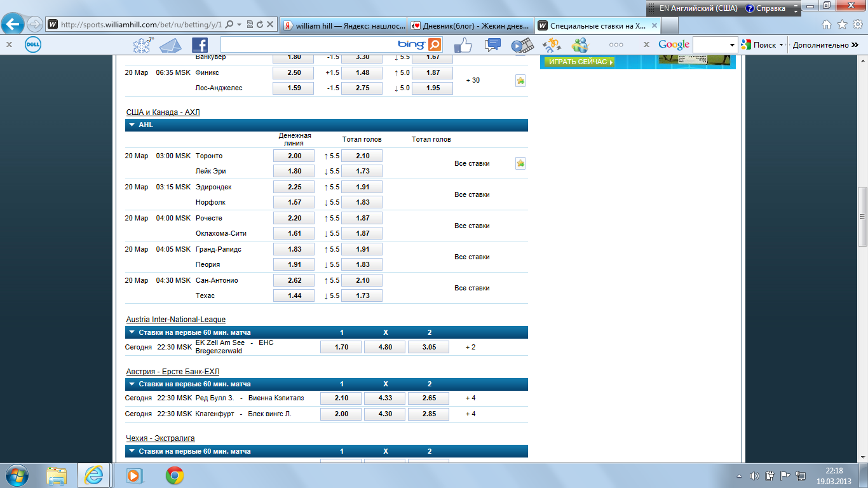Viewport: 868px width, 488px height.
Task: Click the page vertical scrollbar thumb
Action: click(x=862, y=216)
